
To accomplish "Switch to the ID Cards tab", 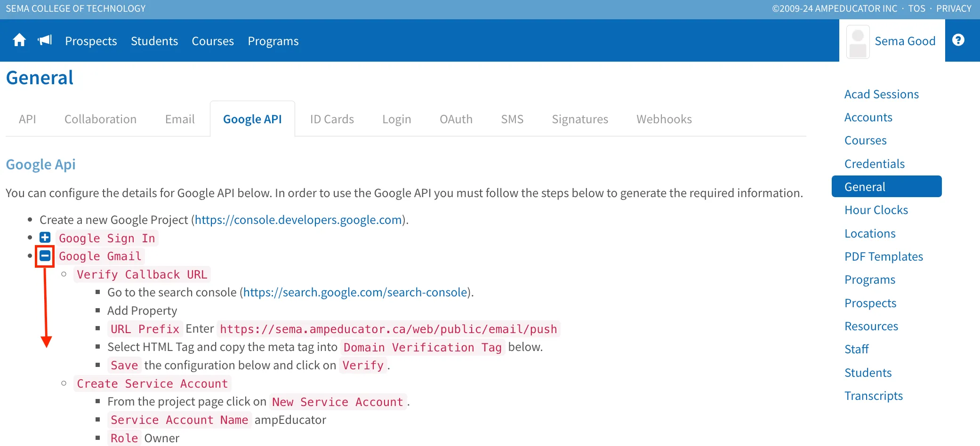I will [x=332, y=119].
